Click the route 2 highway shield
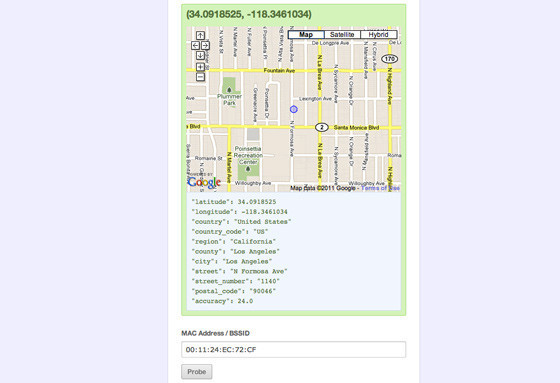560x383 pixels. coord(322,127)
